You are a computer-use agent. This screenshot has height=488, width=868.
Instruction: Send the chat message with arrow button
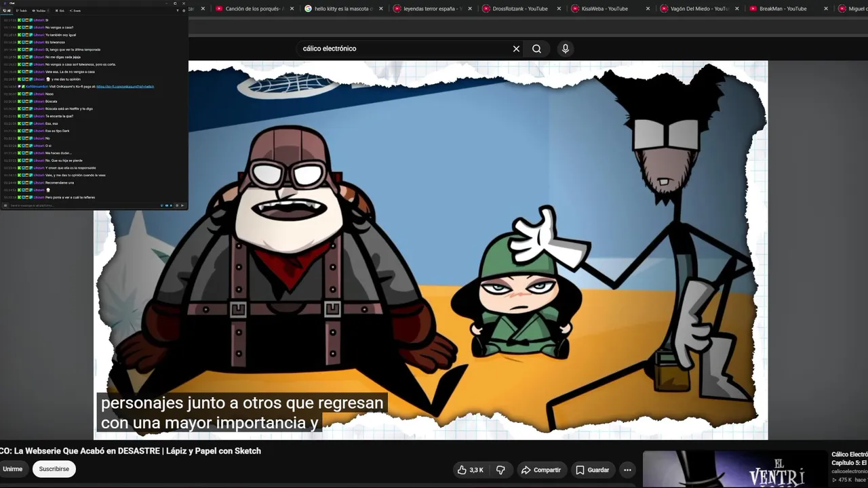[x=182, y=205]
